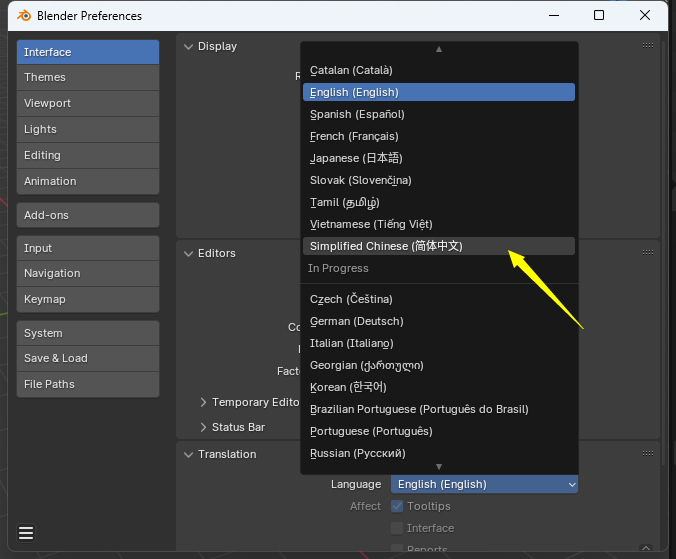Click the Translation panel drag grip icon
This screenshot has height=559, width=676.
click(648, 454)
